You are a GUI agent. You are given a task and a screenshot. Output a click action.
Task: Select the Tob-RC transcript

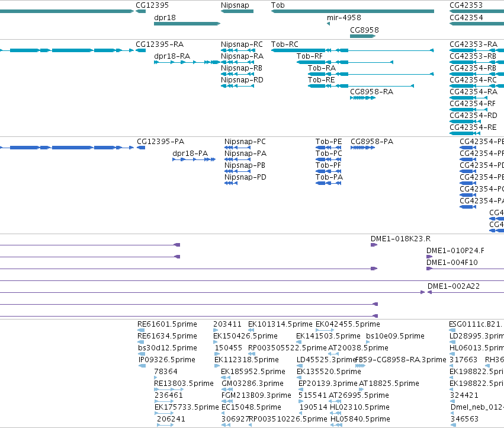point(352,50)
